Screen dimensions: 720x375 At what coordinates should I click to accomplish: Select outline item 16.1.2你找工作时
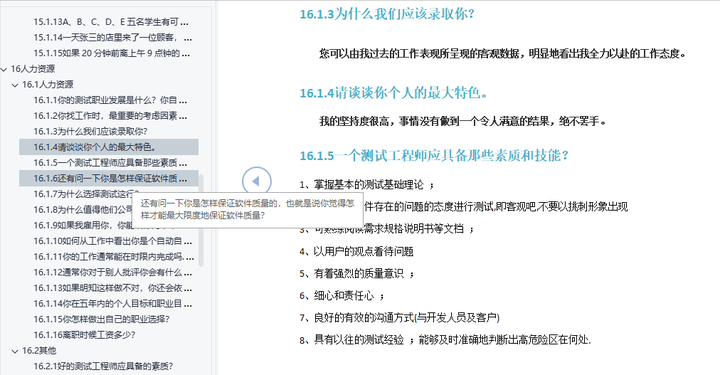coord(110,116)
